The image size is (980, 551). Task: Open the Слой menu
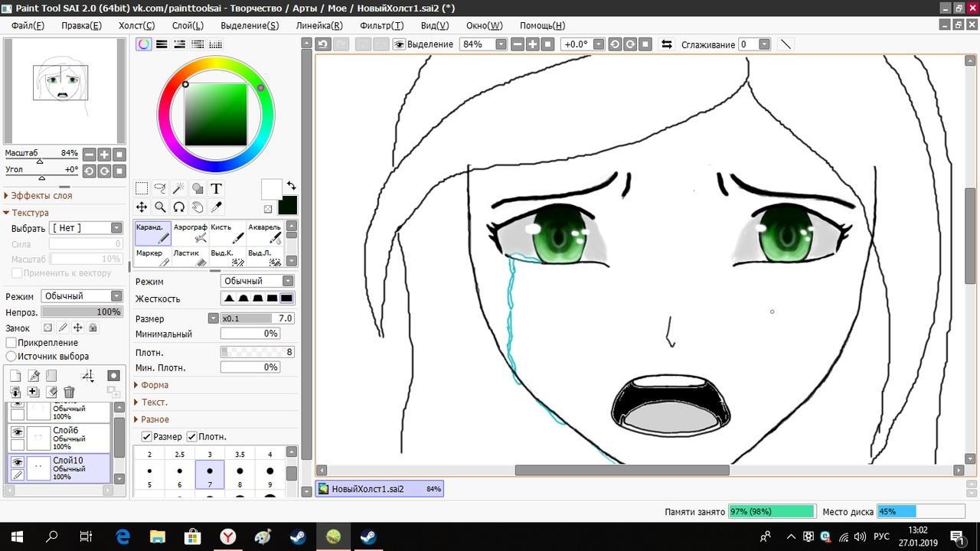(188, 25)
